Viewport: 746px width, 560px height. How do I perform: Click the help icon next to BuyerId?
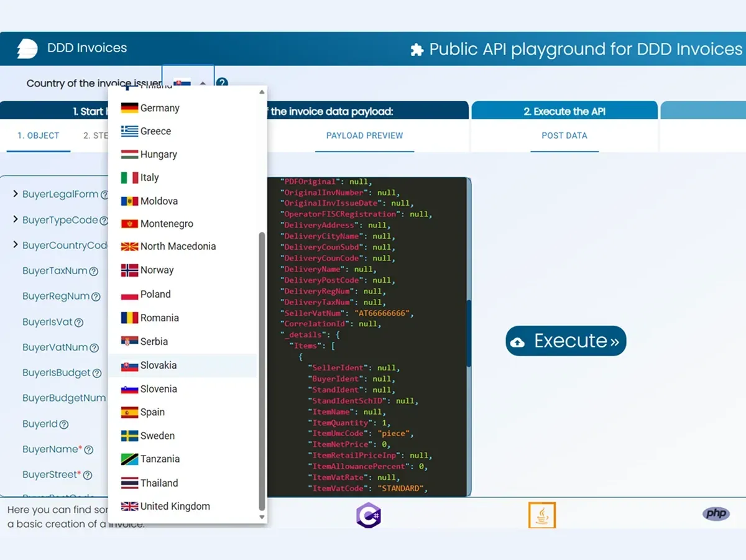tap(64, 425)
